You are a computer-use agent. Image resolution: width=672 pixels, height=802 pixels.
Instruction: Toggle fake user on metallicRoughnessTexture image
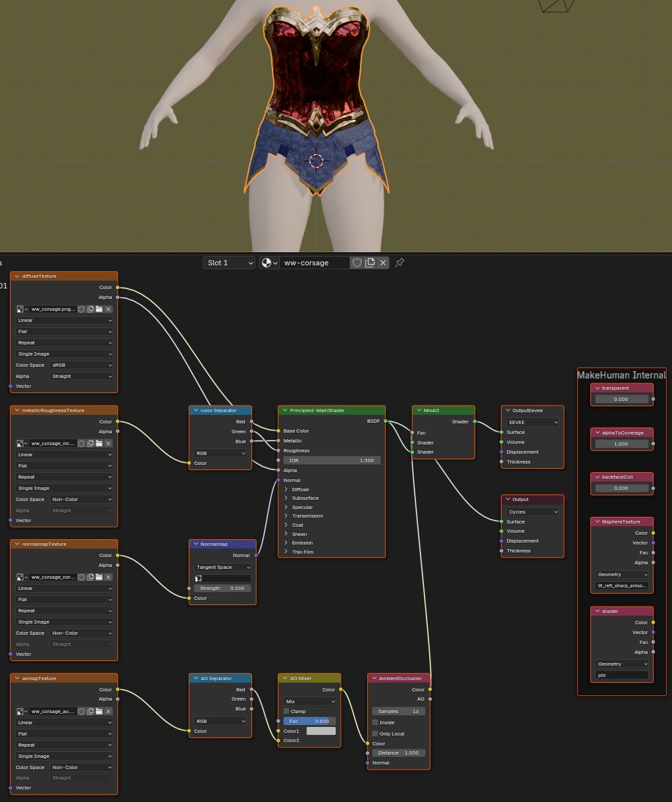tap(82, 443)
